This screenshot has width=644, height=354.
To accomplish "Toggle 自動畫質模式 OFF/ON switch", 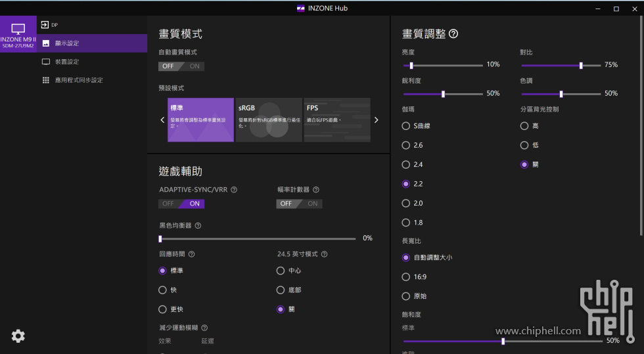I will point(181,66).
